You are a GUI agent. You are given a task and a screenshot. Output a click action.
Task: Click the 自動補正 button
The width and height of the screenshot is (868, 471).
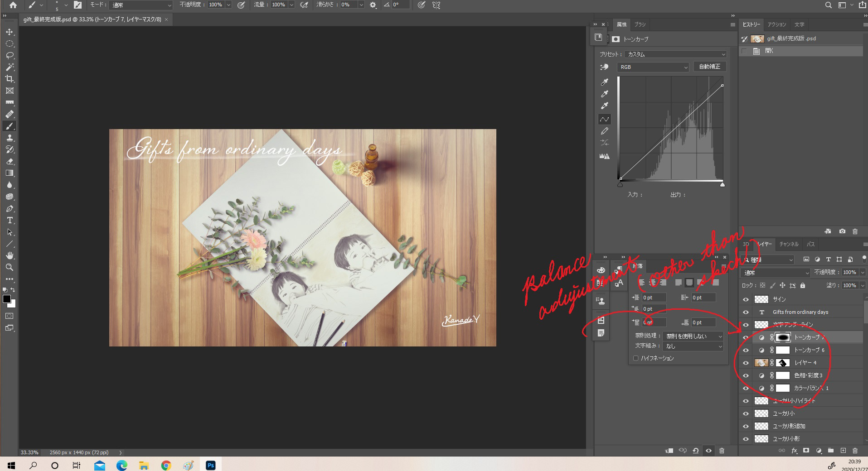click(710, 67)
